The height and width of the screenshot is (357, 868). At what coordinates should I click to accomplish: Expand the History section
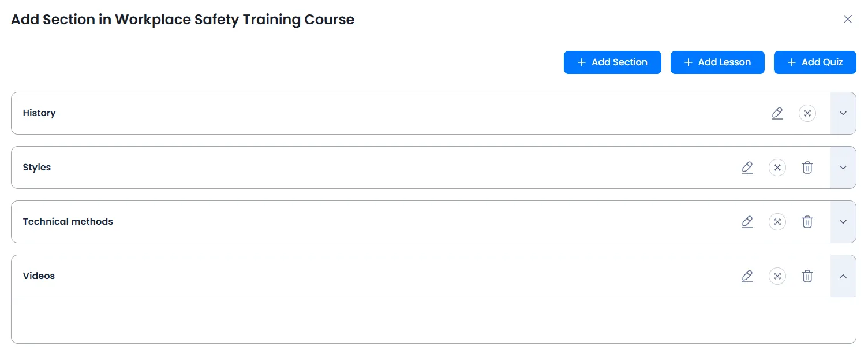[843, 113]
